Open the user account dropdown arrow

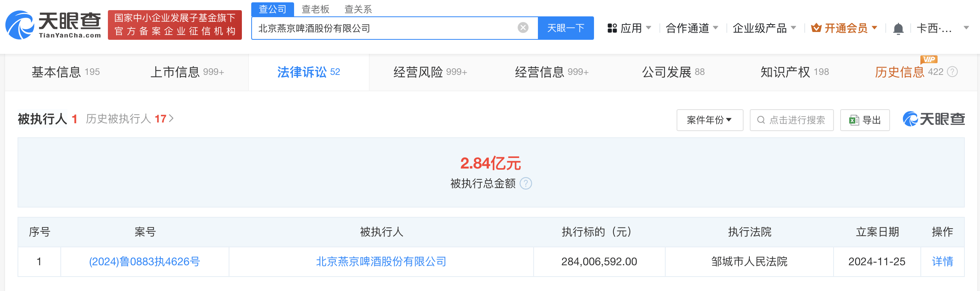click(966, 28)
